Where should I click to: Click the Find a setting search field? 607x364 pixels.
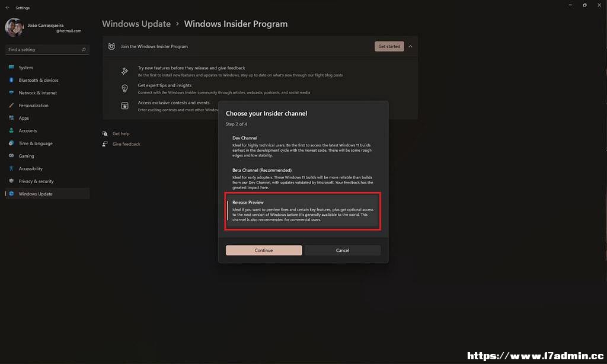click(x=47, y=50)
